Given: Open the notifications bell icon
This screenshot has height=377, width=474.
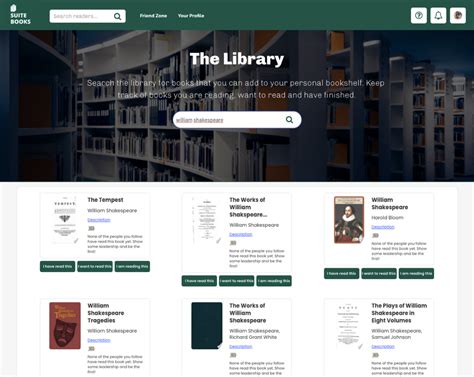Looking at the screenshot, I should (438, 15).
